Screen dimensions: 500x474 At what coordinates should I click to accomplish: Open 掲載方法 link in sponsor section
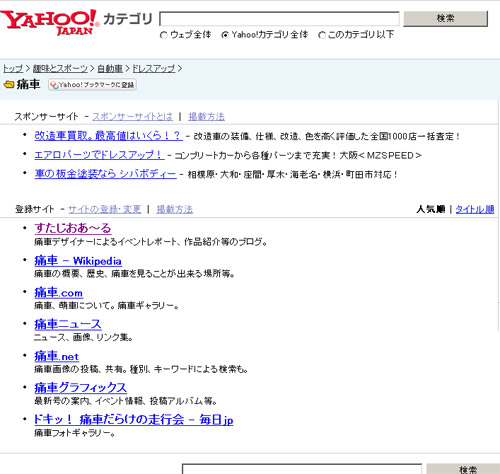pos(206,117)
